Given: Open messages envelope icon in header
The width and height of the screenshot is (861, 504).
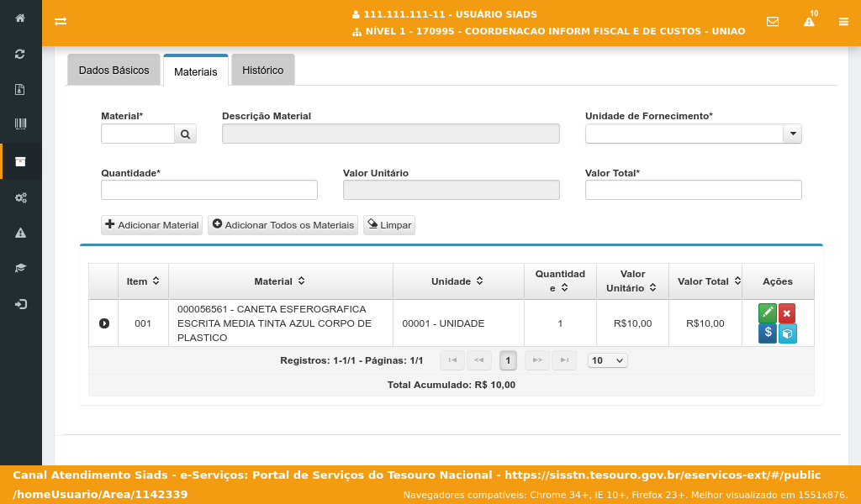Looking at the screenshot, I should pos(773,21).
